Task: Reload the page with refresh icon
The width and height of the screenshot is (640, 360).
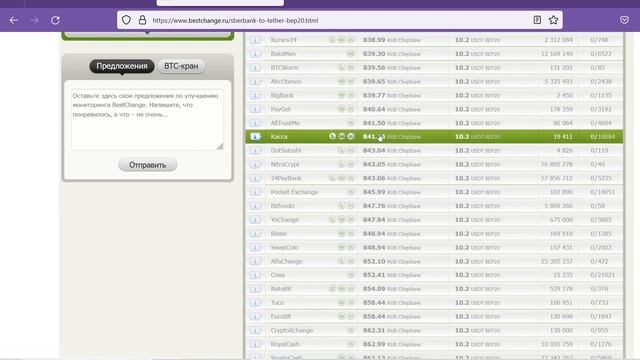Action: point(56,20)
